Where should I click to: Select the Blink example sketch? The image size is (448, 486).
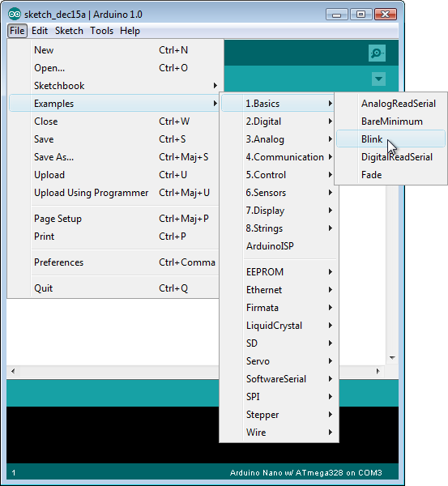(390, 139)
